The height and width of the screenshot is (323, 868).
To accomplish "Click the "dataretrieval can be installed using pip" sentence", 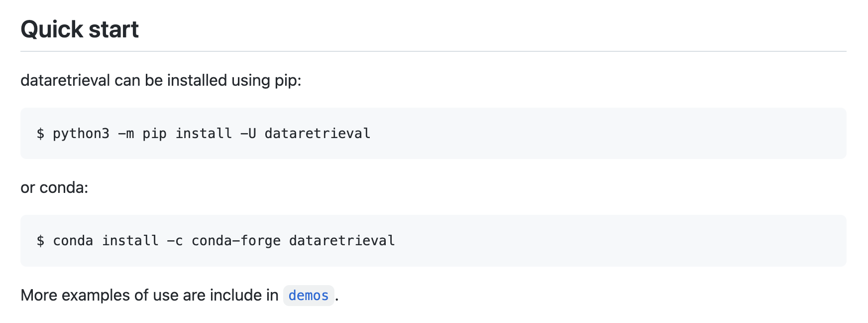I will [x=161, y=80].
